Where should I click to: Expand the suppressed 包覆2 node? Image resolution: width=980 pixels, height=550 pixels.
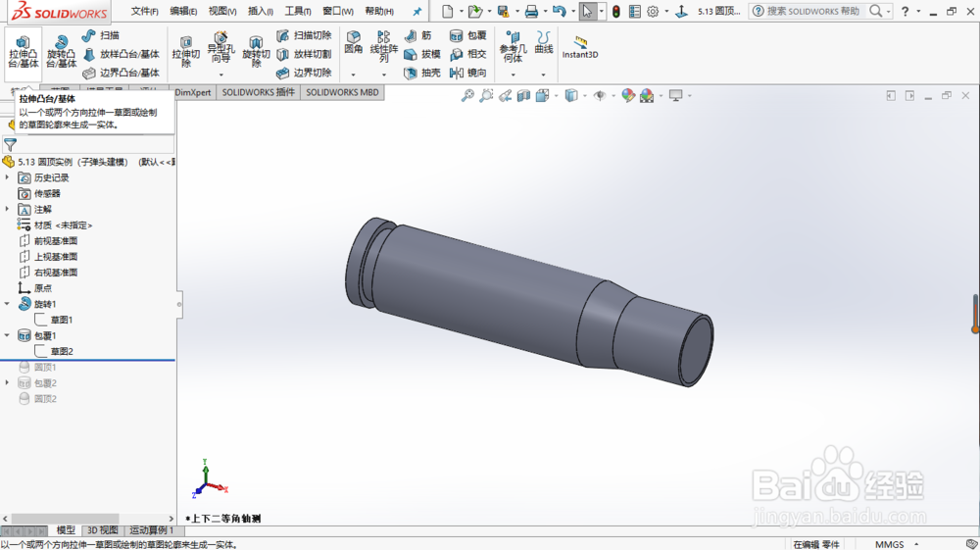tap(7, 382)
